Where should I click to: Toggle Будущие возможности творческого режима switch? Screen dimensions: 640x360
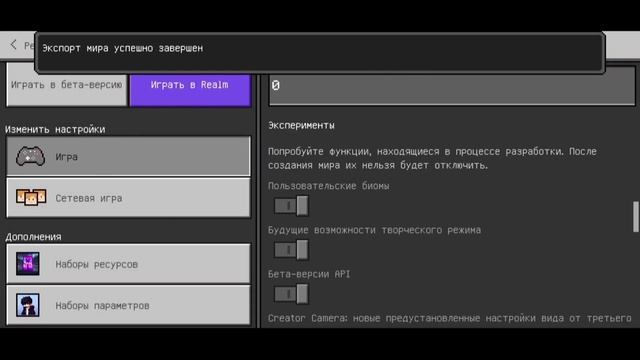pos(291,250)
